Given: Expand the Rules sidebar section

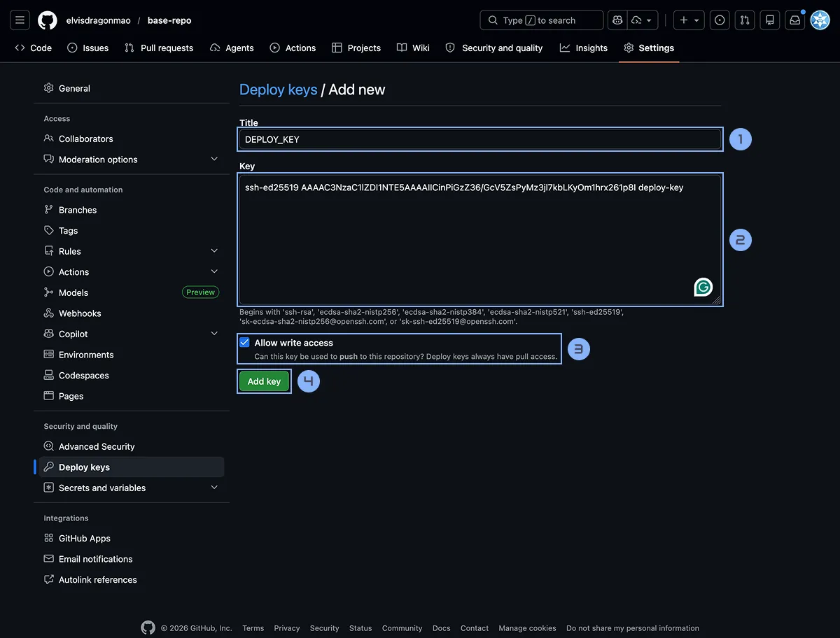Looking at the screenshot, I should [x=214, y=251].
